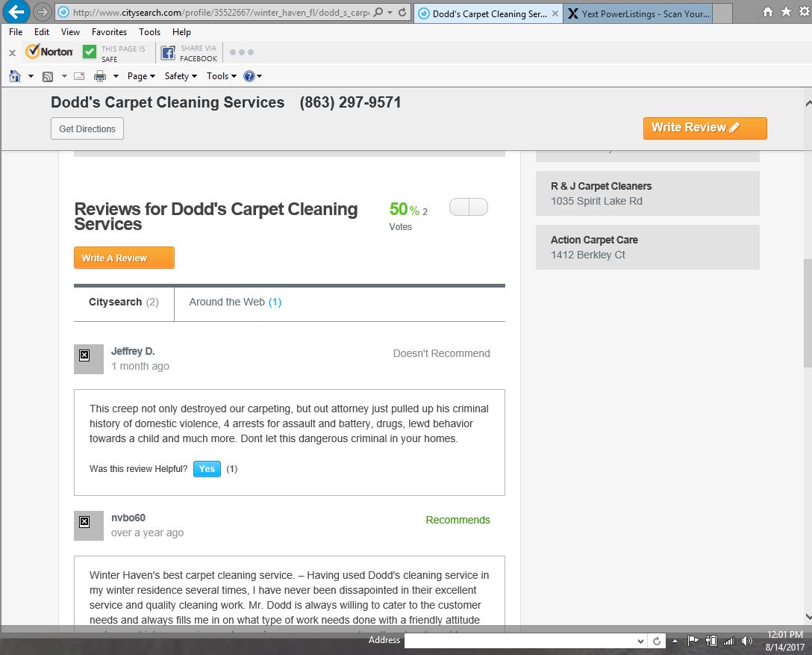
Task: Click the Read Mail icon
Action: 79,76
